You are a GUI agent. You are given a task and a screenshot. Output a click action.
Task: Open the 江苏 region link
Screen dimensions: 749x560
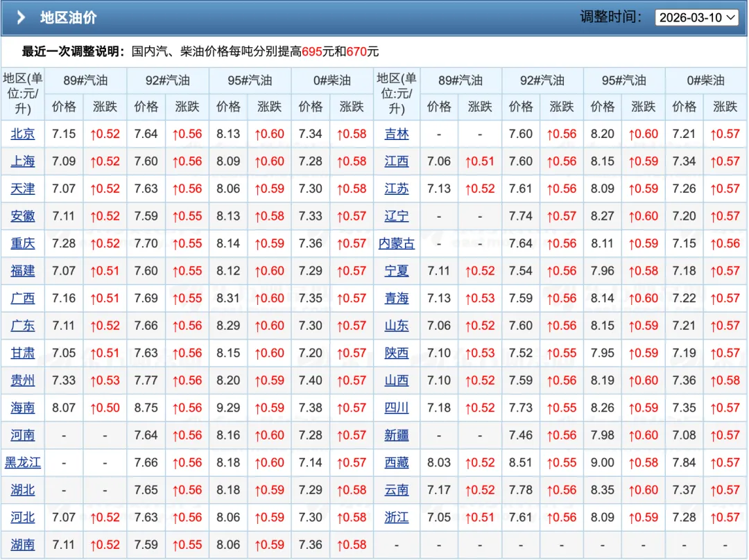[397, 189]
